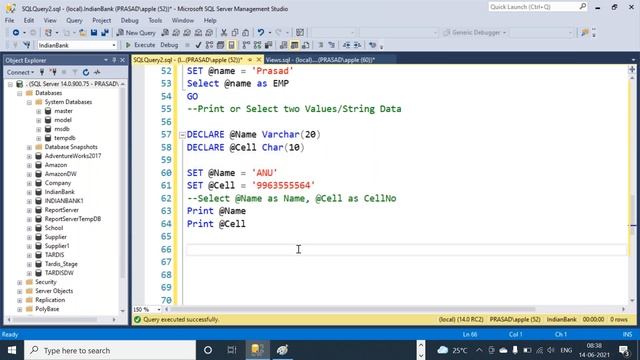The width and height of the screenshot is (640, 360).
Task: Open the 150 % zoom dropdown
Action: [x=159, y=309]
